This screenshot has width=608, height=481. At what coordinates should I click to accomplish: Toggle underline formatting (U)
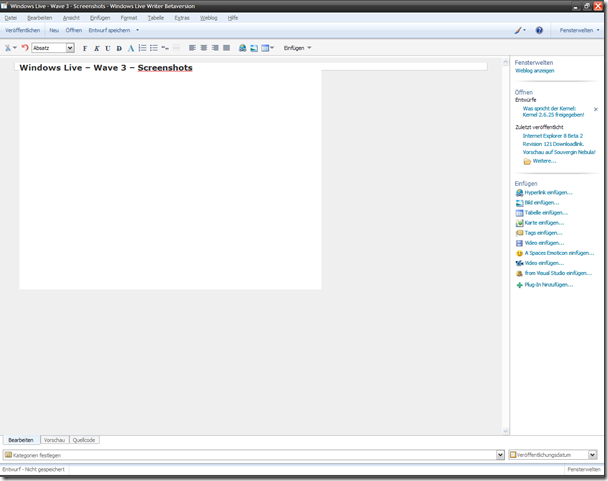[108, 48]
